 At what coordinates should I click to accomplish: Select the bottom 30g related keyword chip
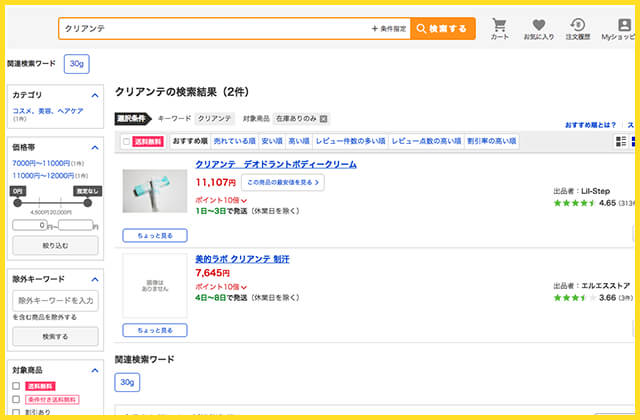(x=127, y=382)
